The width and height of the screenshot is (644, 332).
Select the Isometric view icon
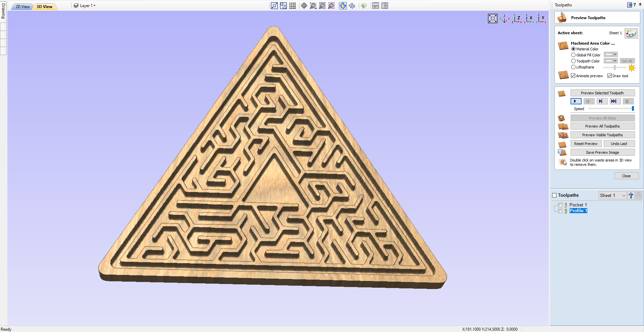[x=504, y=19]
